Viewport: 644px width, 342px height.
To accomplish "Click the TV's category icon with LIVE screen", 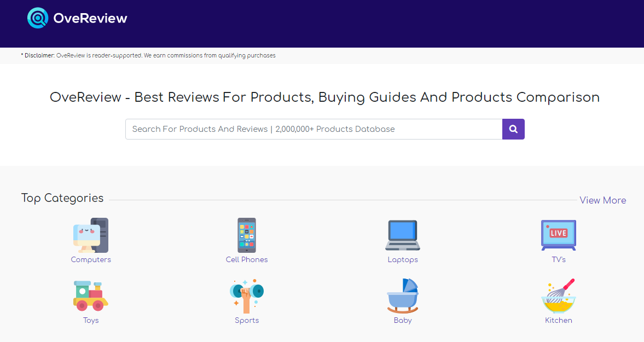I will click(558, 235).
